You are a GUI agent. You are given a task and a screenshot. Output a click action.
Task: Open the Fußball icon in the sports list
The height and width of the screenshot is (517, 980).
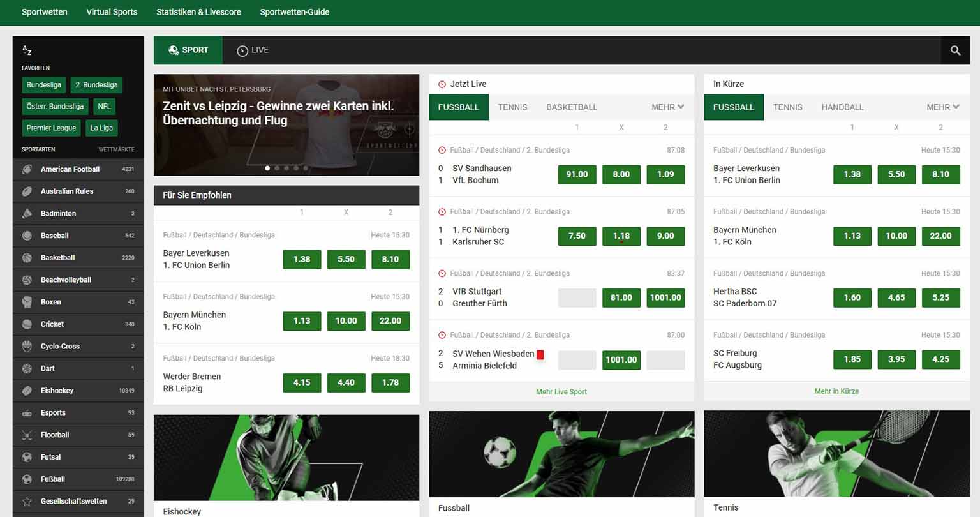26,479
